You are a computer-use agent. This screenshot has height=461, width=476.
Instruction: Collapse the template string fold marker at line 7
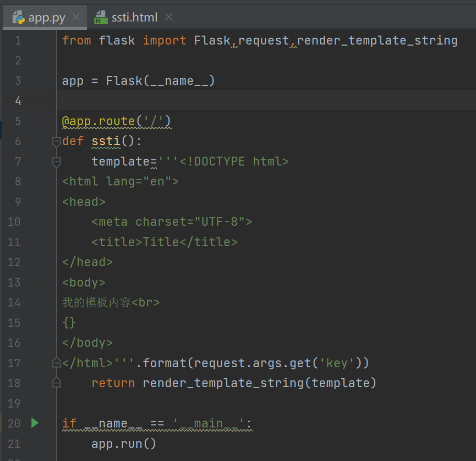pyautogui.click(x=56, y=162)
